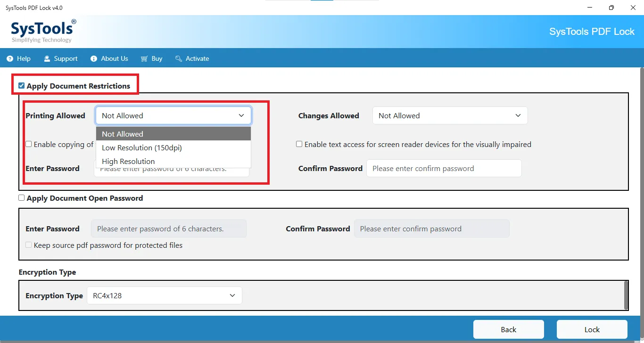The width and height of the screenshot is (644, 343).
Task: Click the Lock button
Action: 592,329
